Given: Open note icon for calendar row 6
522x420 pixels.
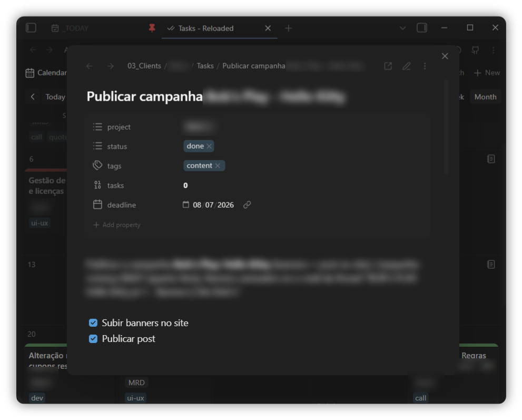Looking at the screenshot, I should pyautogui.click(x=491, y=159).
